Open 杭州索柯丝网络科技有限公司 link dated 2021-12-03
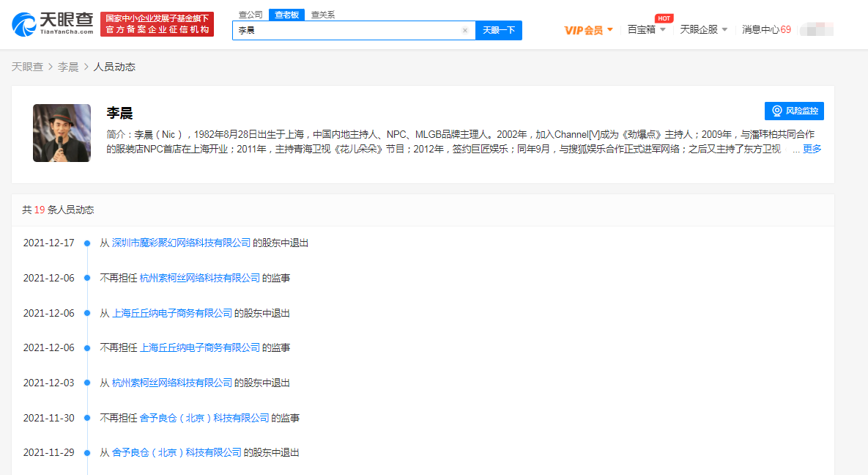Image resolution: width=868 pixels, height=475 pixels. tap(172, 383)
